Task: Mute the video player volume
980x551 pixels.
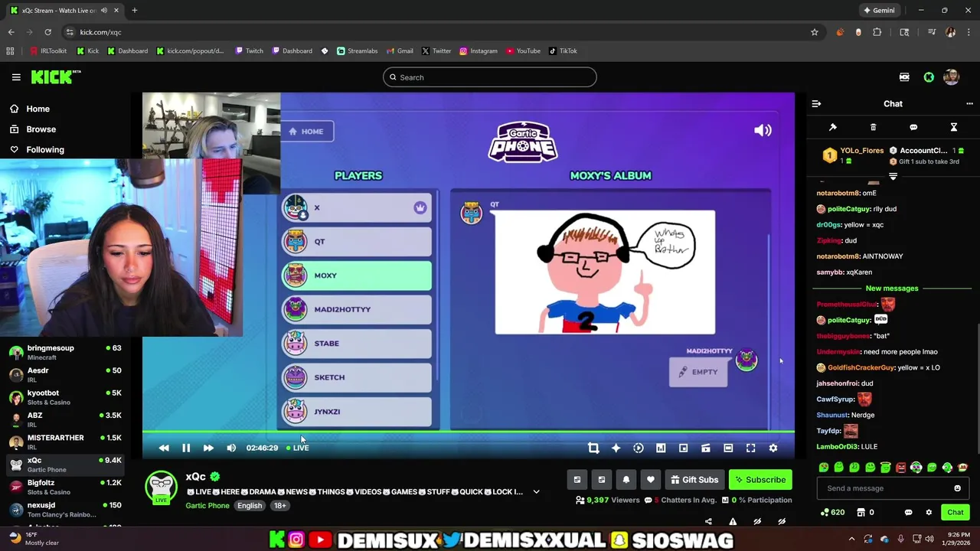Action: coord(231,448)
